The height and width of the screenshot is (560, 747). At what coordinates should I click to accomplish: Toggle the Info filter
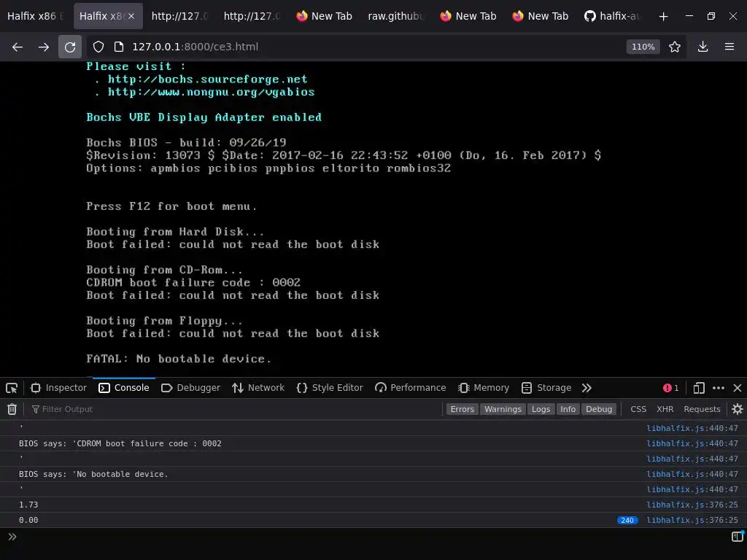(x=568, y=409)
